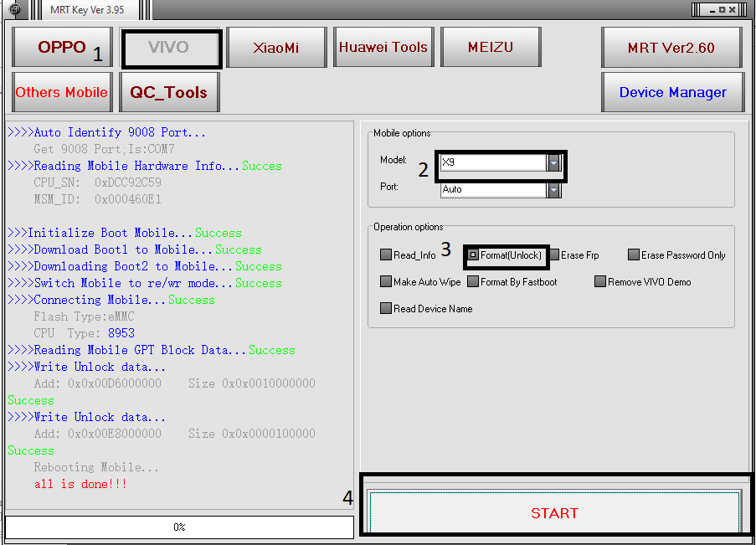Expand the Model dropdown arrow

click(553, 162)
